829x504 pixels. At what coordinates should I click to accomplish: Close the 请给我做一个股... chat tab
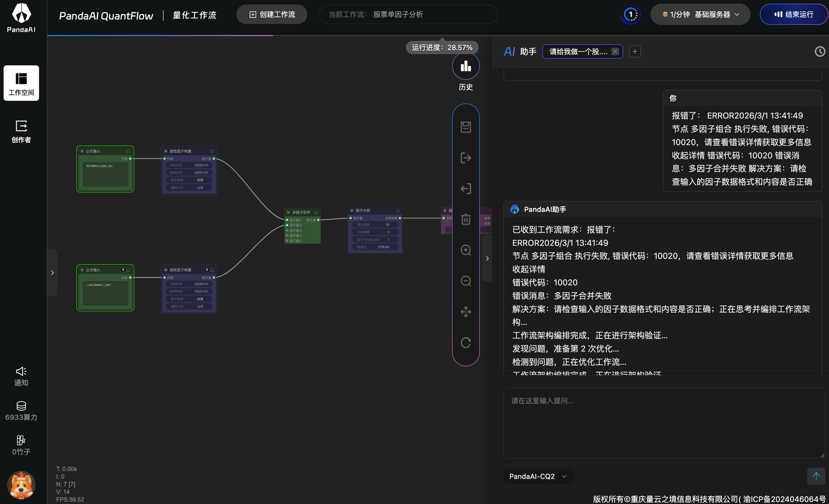[x=615, y=51]
